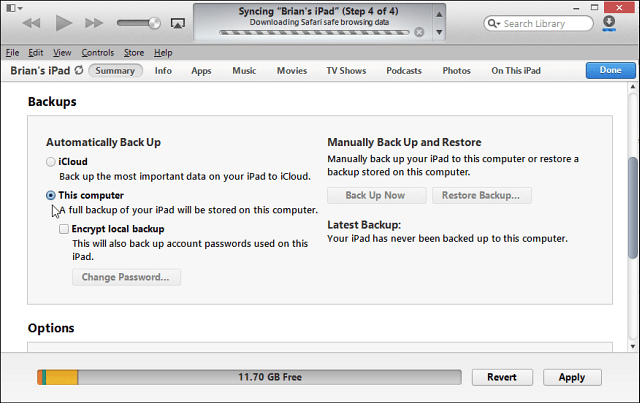Image resolution: width=640 pixels, height=403 pixels.
Task: Click the Play button
Action: pyautogui.click(x=63, y=23)
